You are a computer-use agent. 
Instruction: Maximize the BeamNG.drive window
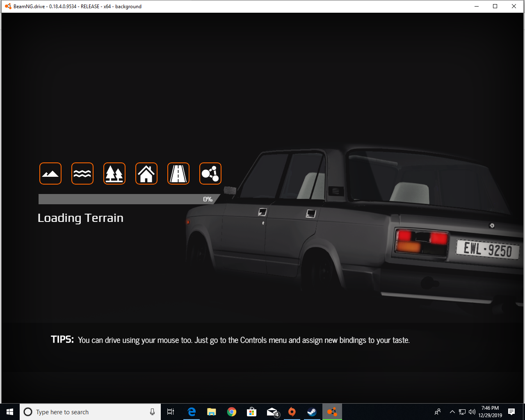tap(495, 6)
